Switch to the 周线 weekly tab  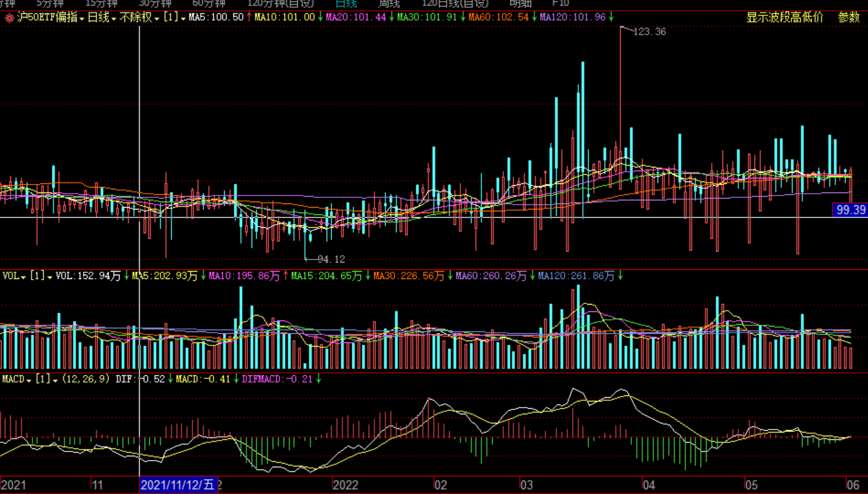(x=388, y=4)
